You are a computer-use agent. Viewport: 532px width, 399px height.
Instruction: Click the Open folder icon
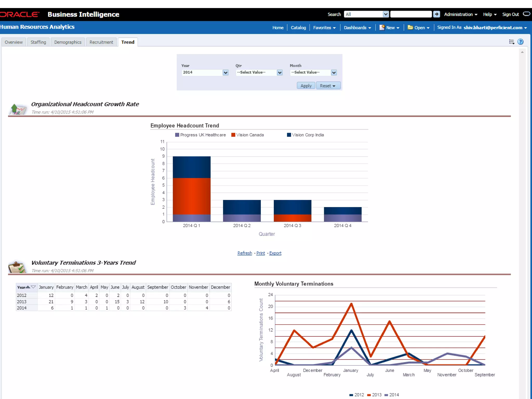(410, 28)
